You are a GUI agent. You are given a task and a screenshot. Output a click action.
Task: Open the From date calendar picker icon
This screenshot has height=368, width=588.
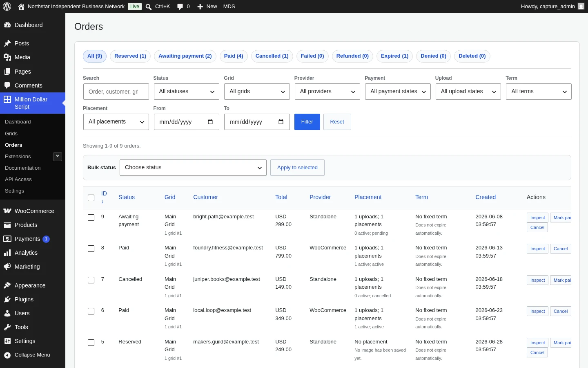click(210, 122)
